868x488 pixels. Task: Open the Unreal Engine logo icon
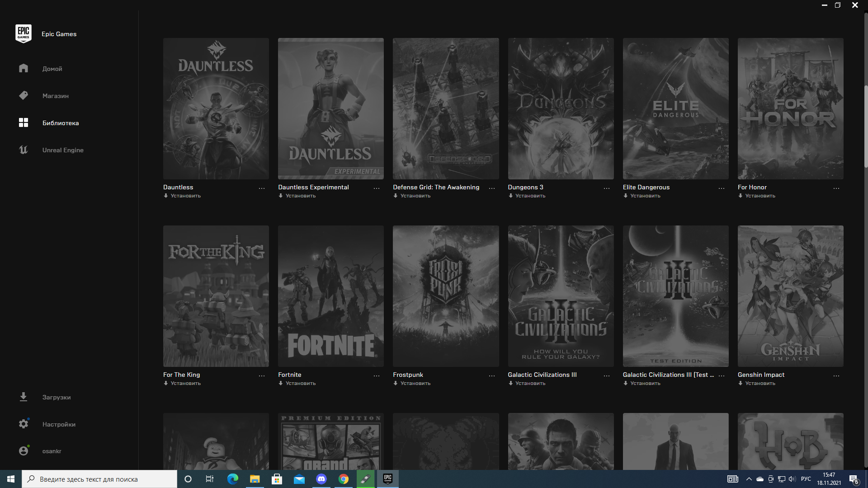tap(24, 150)
